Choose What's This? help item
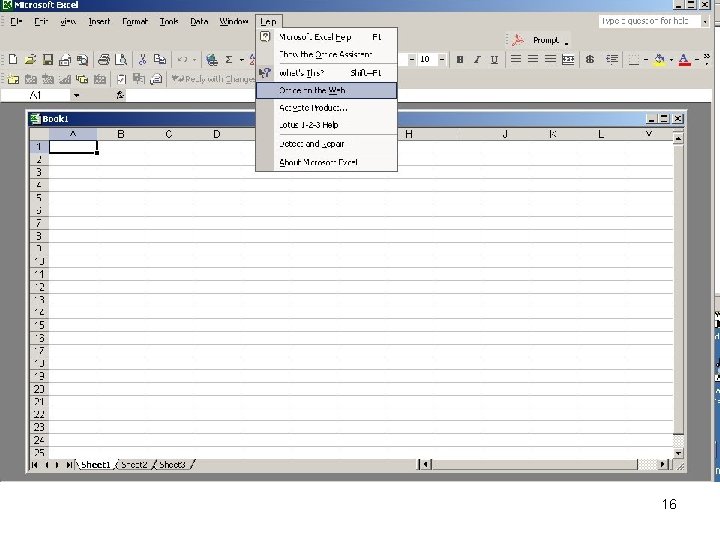 point(326,73)
